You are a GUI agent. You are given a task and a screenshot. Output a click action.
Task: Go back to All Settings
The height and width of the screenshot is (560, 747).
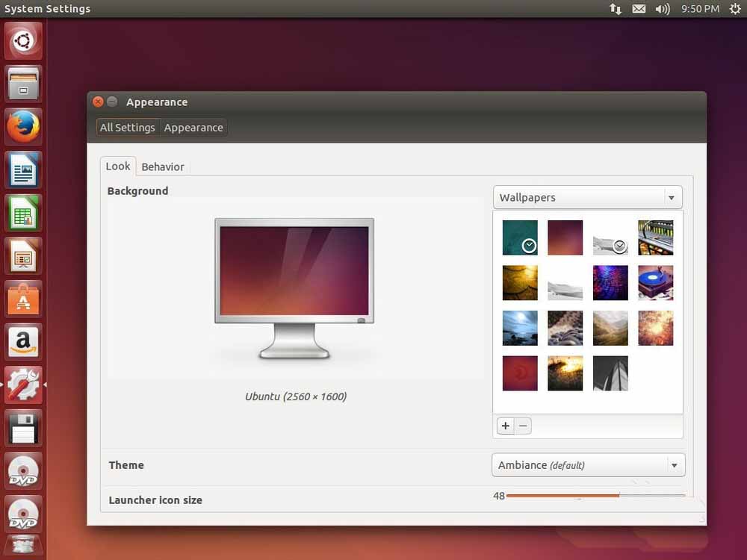pyautogui.click(x=127, y=128)
